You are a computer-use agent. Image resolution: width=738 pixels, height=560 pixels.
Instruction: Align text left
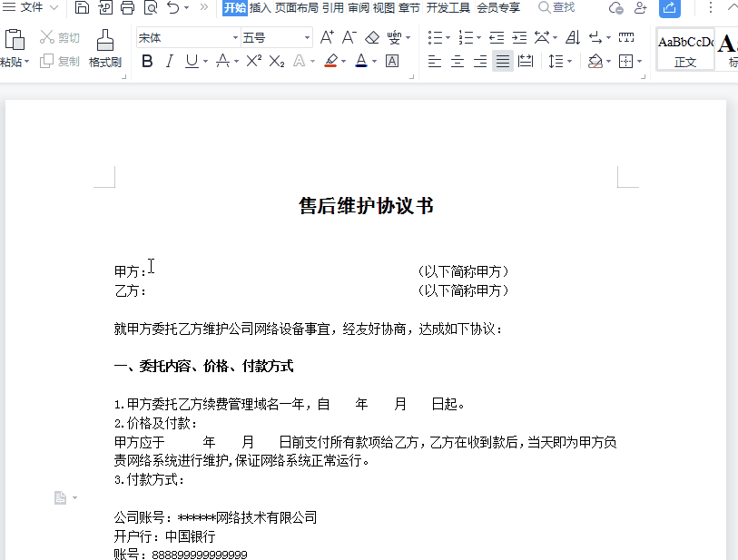[x=435, y=61]
